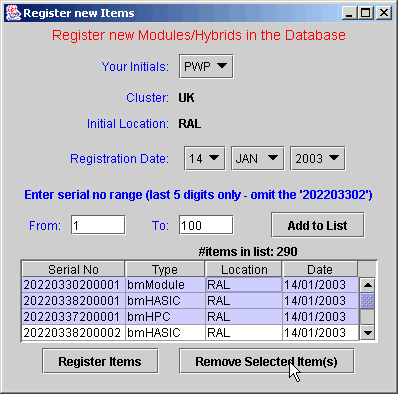Viewport: 398px width, 394px height.
Task: Open the registration day dropdown showing 14
Action: tap(205, 158)
